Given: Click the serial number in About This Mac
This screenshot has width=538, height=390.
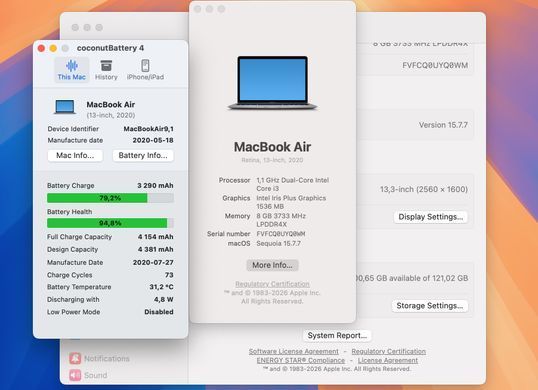Looking at the screenshot, I should pyautogui.click(x=281, y=234).
